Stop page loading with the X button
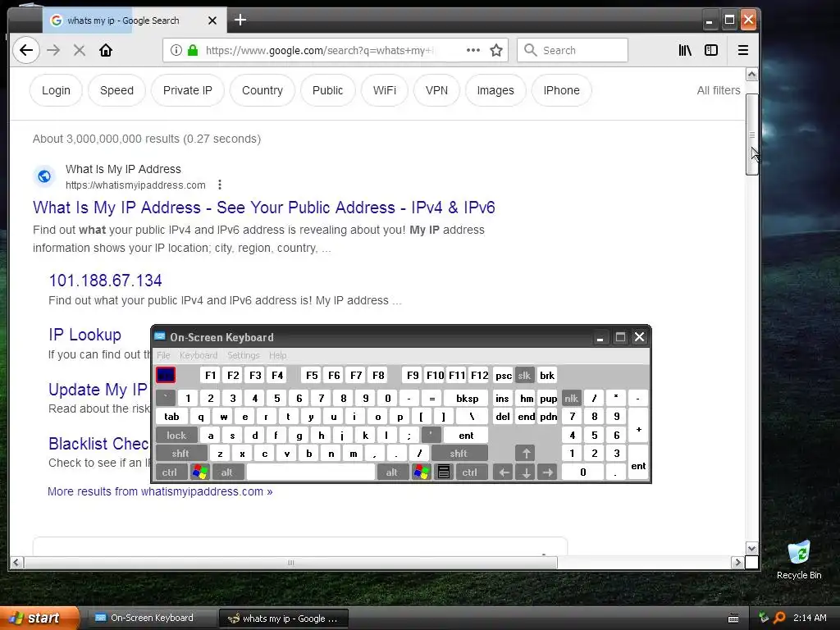 (80, 50)
